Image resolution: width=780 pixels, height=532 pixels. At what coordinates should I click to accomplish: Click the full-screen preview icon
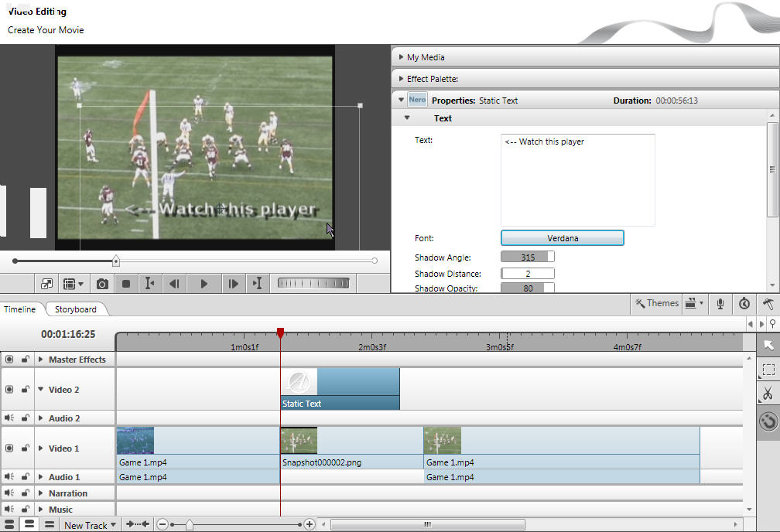pyautogui.click(x=46, y=284)
